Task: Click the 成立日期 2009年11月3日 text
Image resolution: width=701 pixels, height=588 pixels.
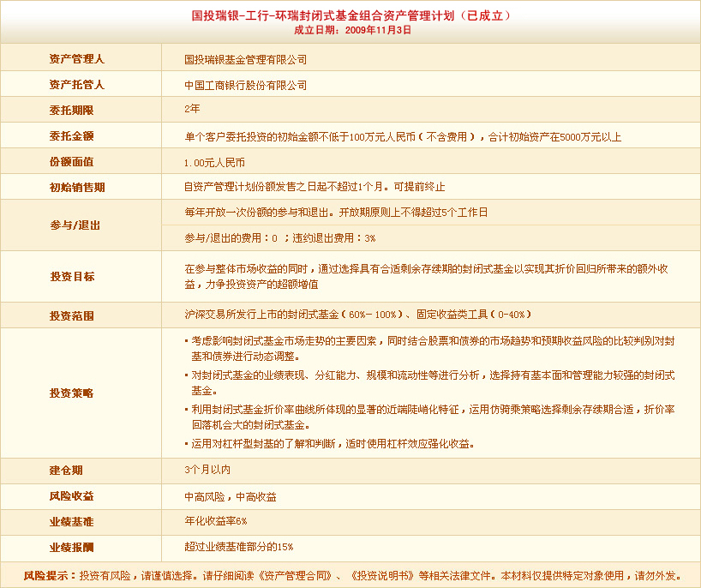Action: pyautogui.click(x=352, y=29)
